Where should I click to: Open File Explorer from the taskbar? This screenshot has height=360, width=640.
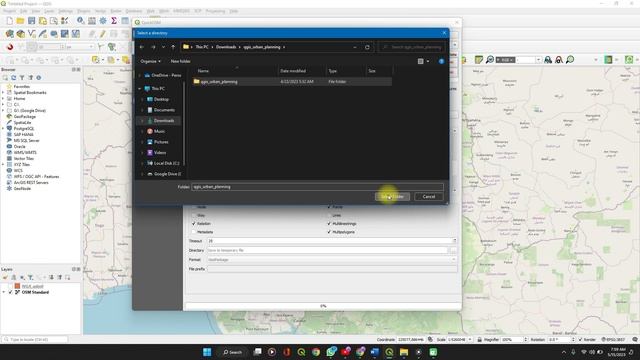click(x=404, y=352)
